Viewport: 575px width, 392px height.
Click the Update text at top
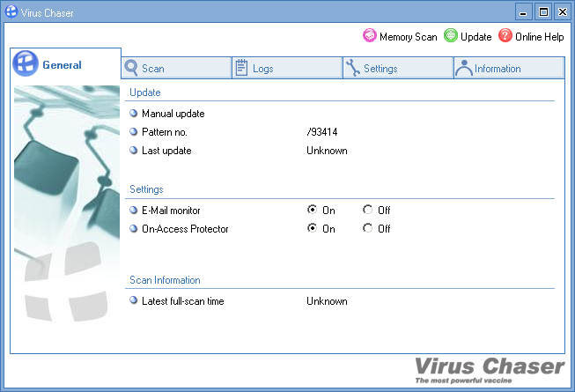(x=475, y=37)
